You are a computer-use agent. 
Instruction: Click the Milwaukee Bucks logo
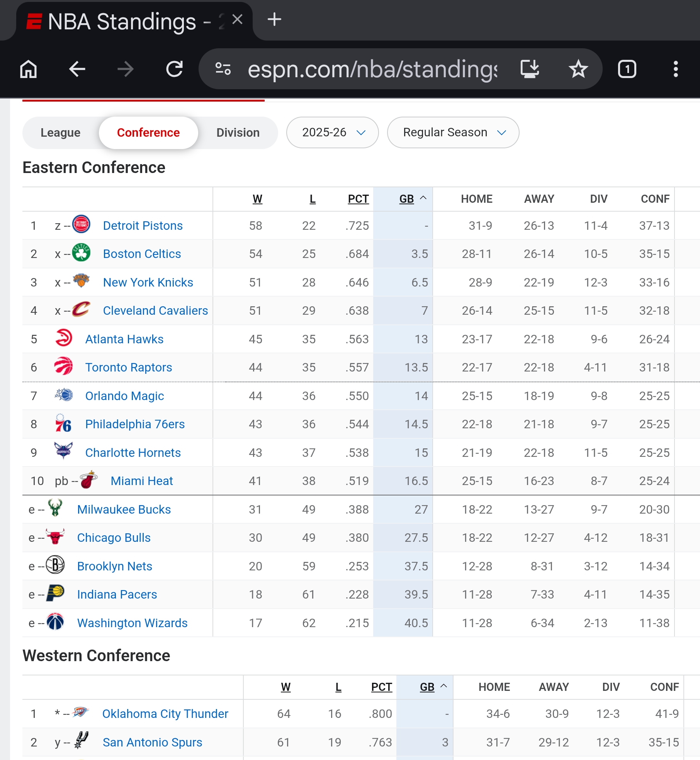[x=55, y=508]
